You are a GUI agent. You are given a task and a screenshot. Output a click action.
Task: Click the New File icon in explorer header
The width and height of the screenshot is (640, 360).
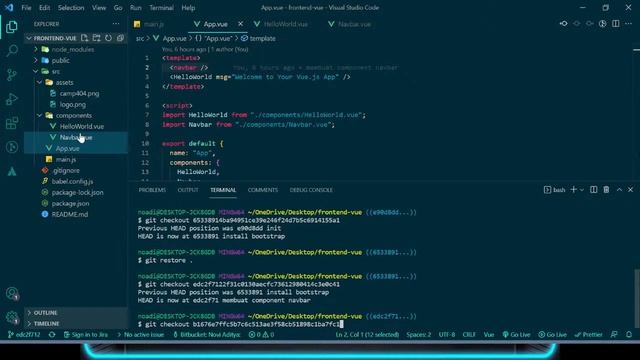tap(84, 38)
